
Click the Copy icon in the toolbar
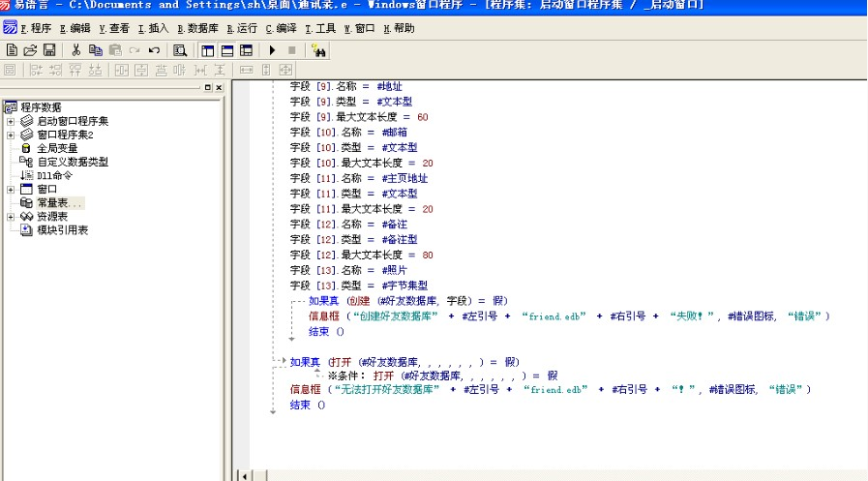coord(95,49)
